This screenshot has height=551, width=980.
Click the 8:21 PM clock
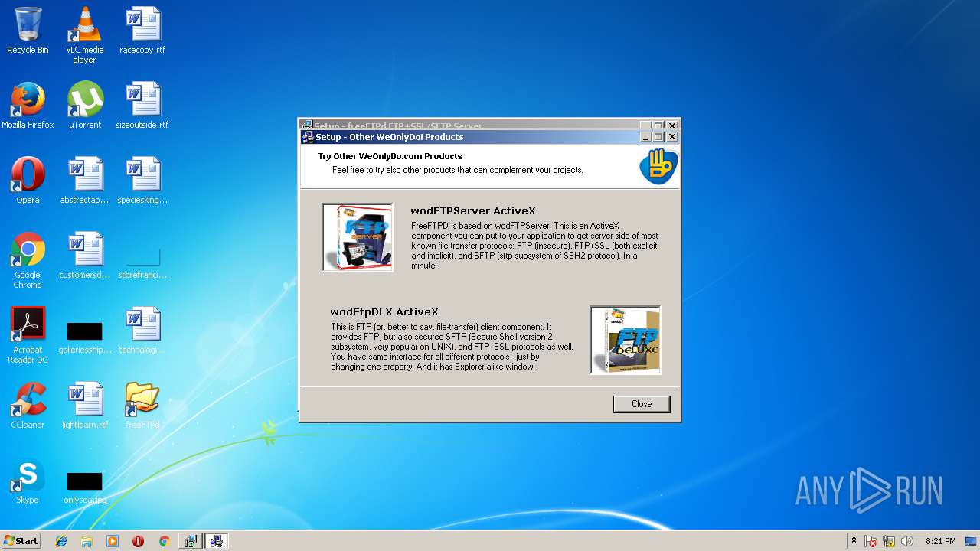point(940,541)
